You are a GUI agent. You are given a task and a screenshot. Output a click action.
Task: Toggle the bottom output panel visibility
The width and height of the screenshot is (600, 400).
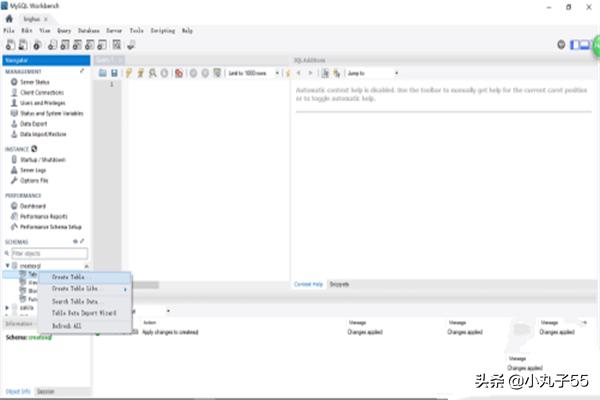(584, 45)
